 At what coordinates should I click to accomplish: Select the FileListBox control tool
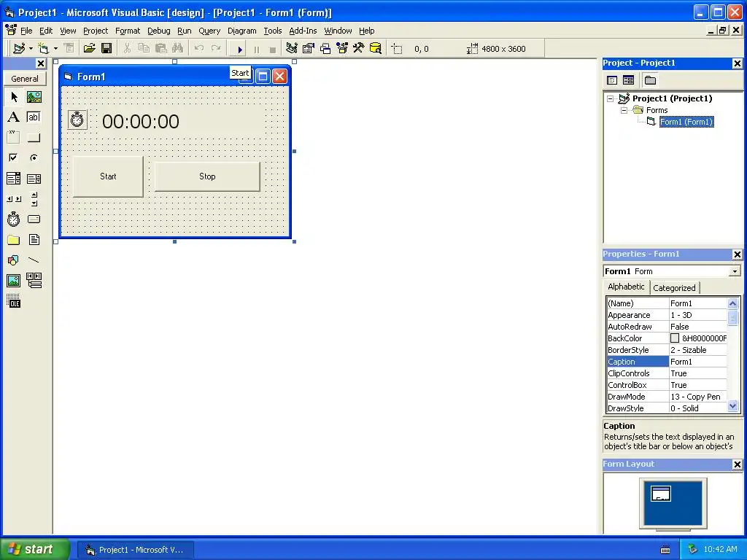pos(34,239)
